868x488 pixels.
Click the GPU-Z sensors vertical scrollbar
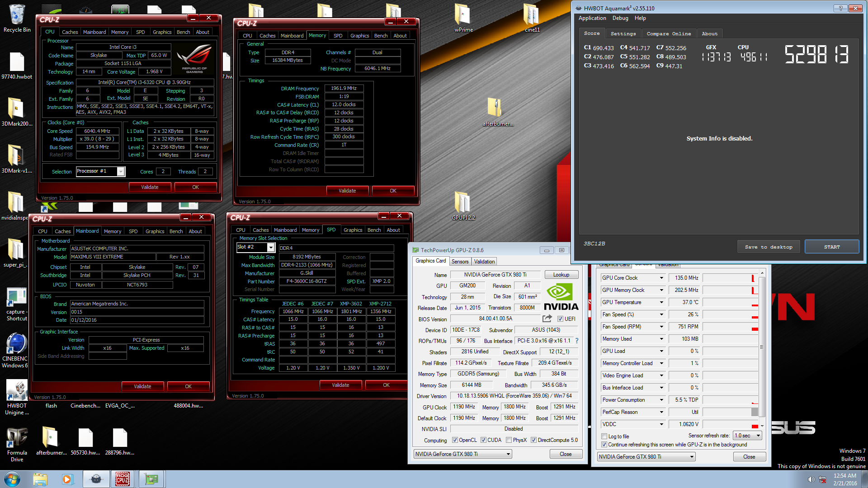click(x=762, y=347)
